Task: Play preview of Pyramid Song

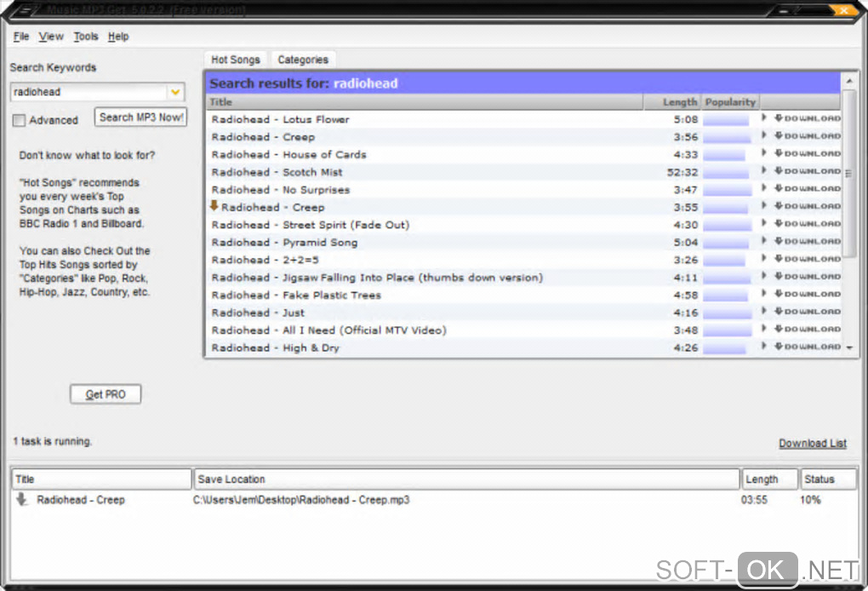Action: [x=764, y=241]
